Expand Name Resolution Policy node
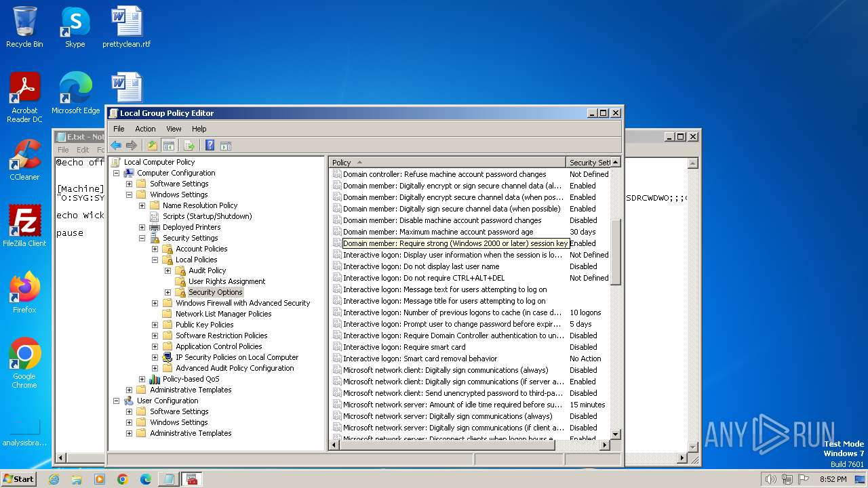This screenshot has height=488, width=868. 142,205
